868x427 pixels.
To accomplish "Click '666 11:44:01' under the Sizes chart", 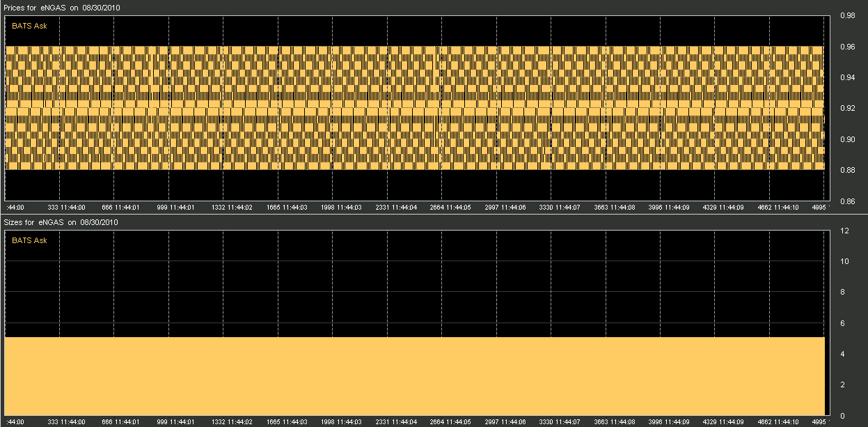I will (120, 421).
